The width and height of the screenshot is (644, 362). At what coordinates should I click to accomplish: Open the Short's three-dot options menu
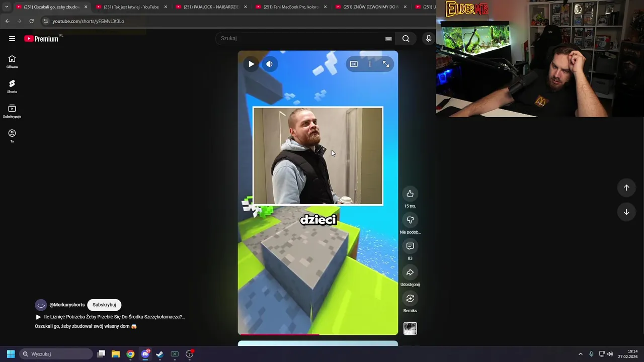tap(370, 64)
